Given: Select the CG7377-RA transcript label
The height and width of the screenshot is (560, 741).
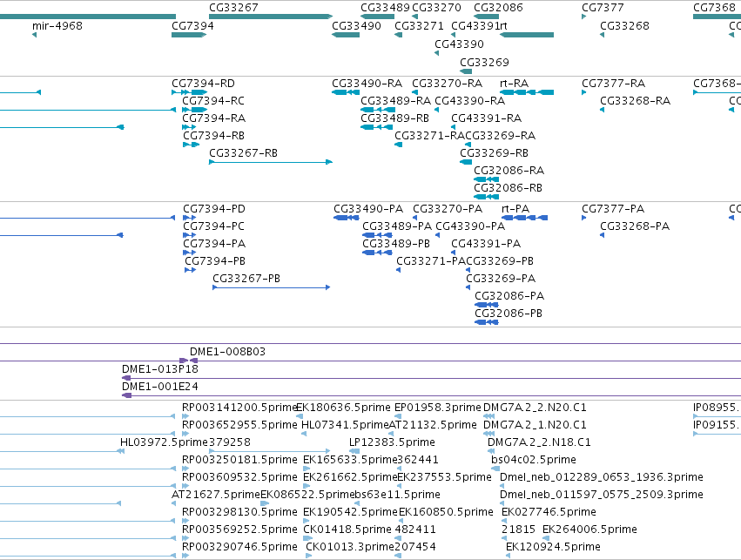Looking at the screenshot, I should point(613,84).
